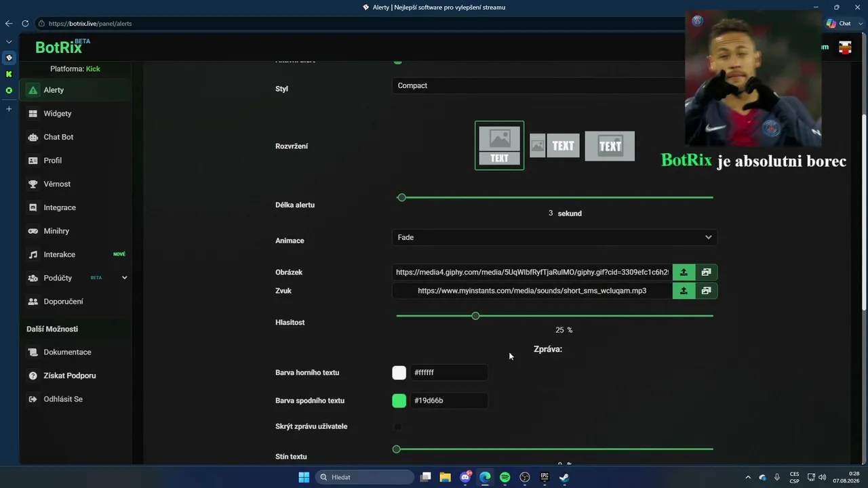Click the Obrázek URL input field
The width and height of the screenshot is (868, 488).
[x=532, y=272]
